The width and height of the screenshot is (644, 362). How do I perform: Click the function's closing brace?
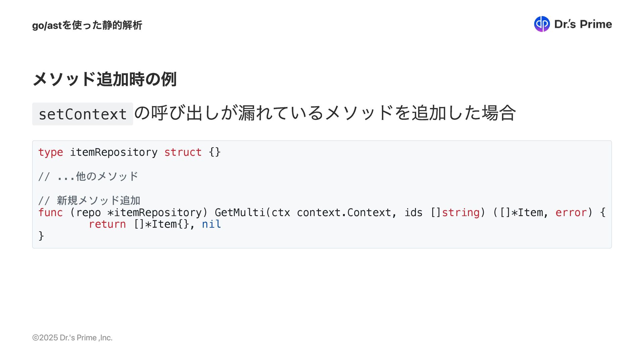41,236
